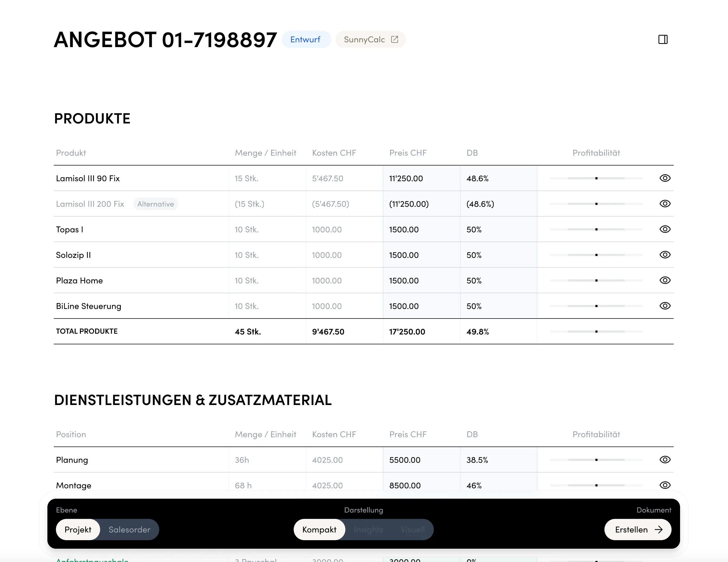Switch Darstellung to Insights
Viewport: 728px width, 562px height.
pyautogui.click(x=368, y=530)
